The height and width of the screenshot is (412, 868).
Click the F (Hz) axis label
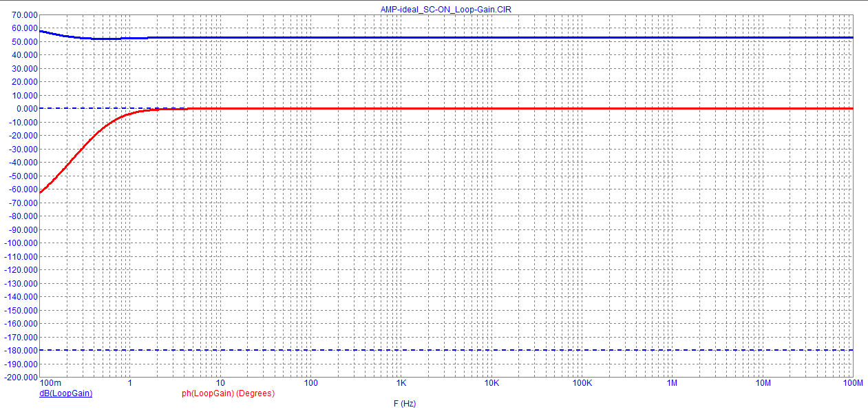tap(404, 403)
